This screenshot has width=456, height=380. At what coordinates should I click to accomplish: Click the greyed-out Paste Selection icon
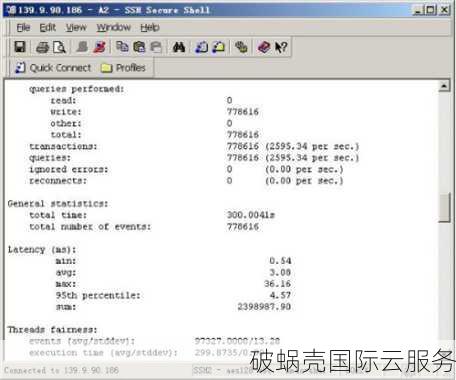(156, 47)
